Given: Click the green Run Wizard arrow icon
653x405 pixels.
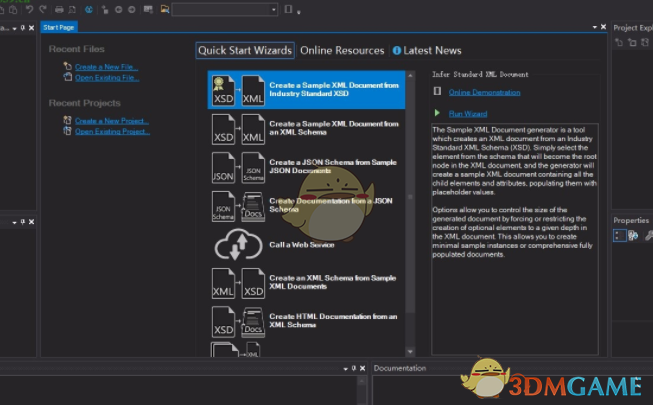Looking at the screenshot, I should pos(437,114).
